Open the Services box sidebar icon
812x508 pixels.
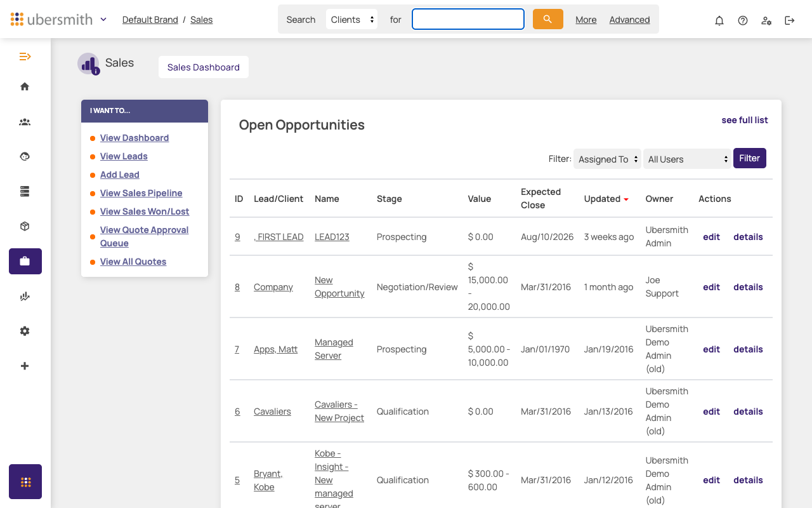[x=25, y=226]
